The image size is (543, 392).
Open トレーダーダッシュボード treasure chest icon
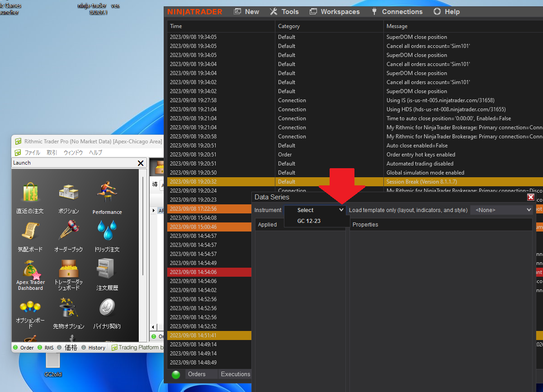point(69,275)
